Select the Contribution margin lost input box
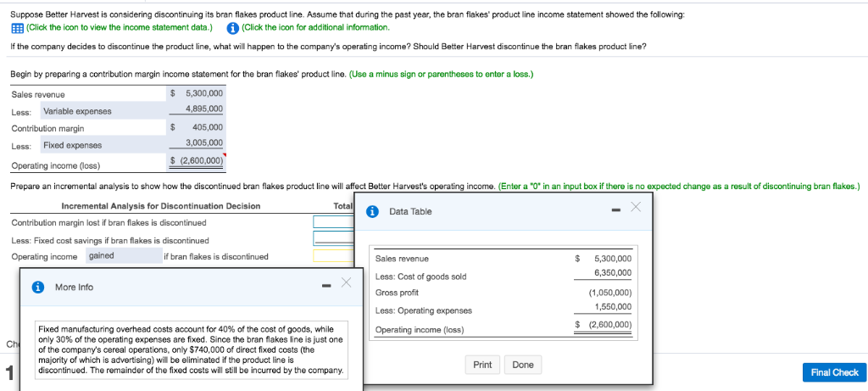868x391 pixels. (333, 222)
